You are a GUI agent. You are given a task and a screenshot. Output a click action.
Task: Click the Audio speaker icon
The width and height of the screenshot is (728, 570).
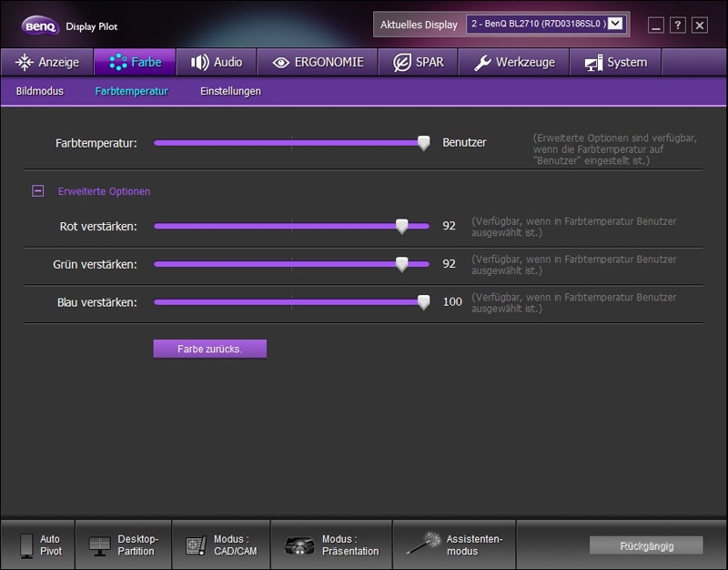click(199, 62)
